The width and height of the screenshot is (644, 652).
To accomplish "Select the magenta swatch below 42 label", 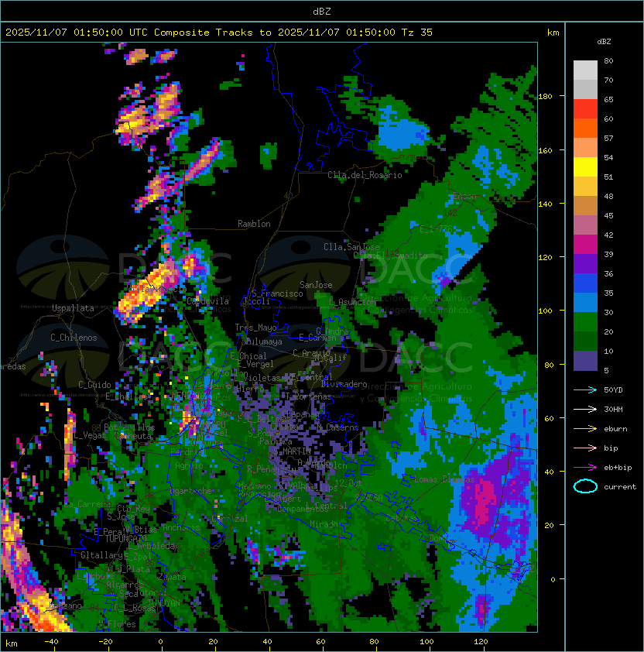I will click(x=585, y=245).
